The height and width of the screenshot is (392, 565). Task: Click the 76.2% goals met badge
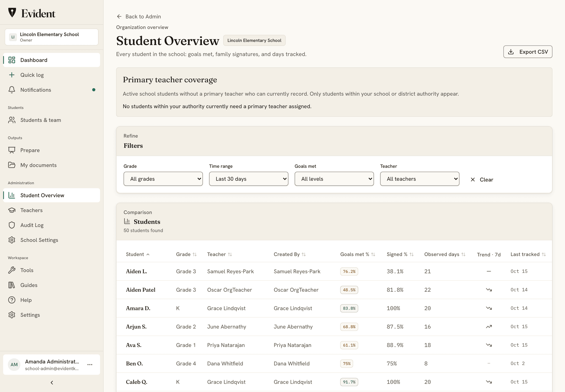[x=349, y=271]
